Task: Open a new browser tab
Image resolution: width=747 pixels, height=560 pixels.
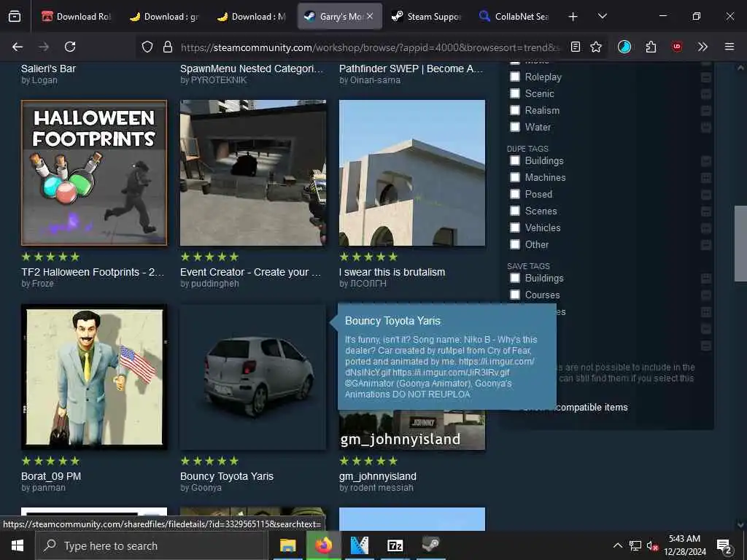Action: [573, 17]
